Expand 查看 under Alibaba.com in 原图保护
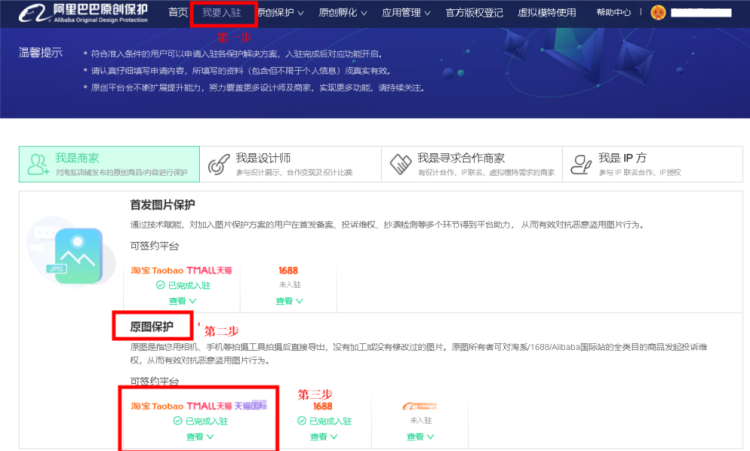750x451 pixels. 420,437
